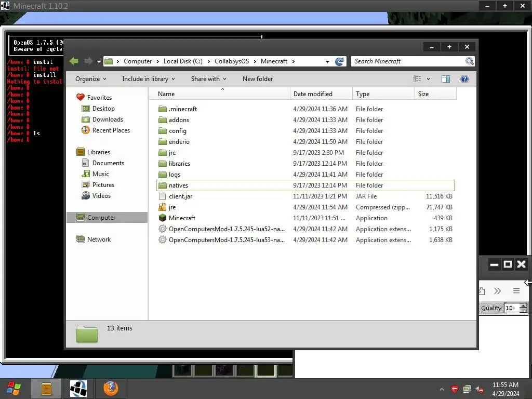The image size is (532, 399).
Task: Expand the arrow after Minecraft in path
Action: (x=293, y=61)
